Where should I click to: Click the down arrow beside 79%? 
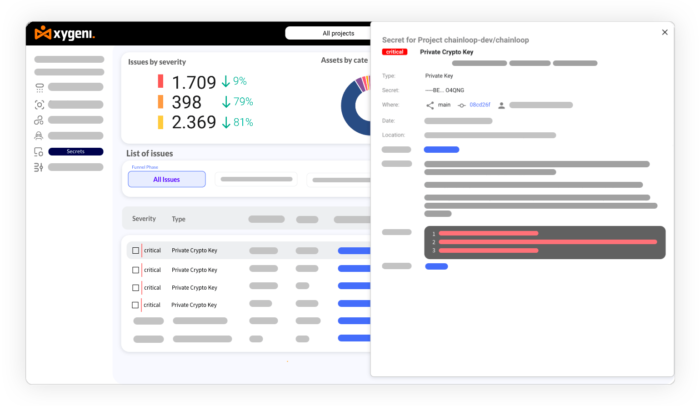226,102
